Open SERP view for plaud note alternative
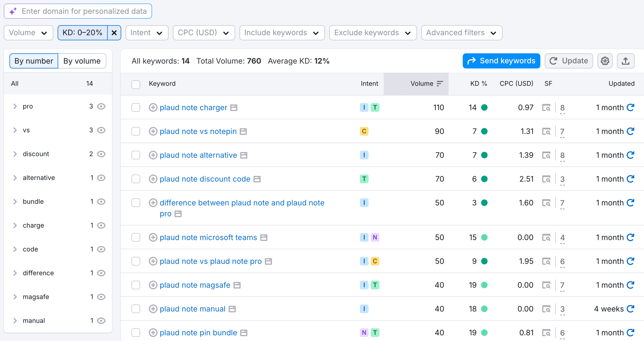This screenshot has width=644, height=341. [546, 155]
